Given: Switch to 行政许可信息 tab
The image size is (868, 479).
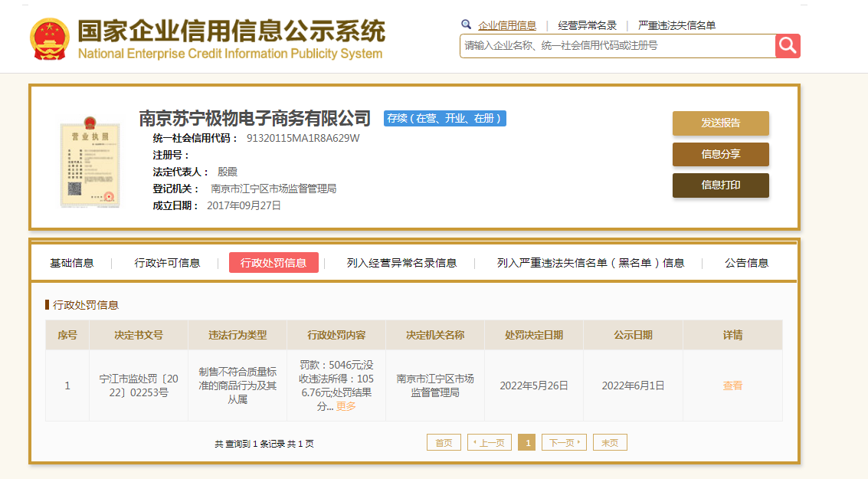Looking at the screenshot, I should [x=167, y=263].
